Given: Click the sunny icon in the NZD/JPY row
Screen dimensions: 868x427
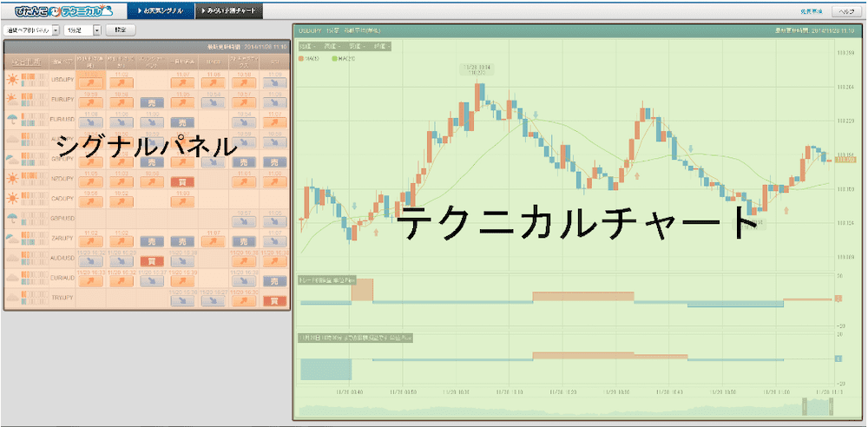Looking at the screenshot, I should click(x=13, y=178).
